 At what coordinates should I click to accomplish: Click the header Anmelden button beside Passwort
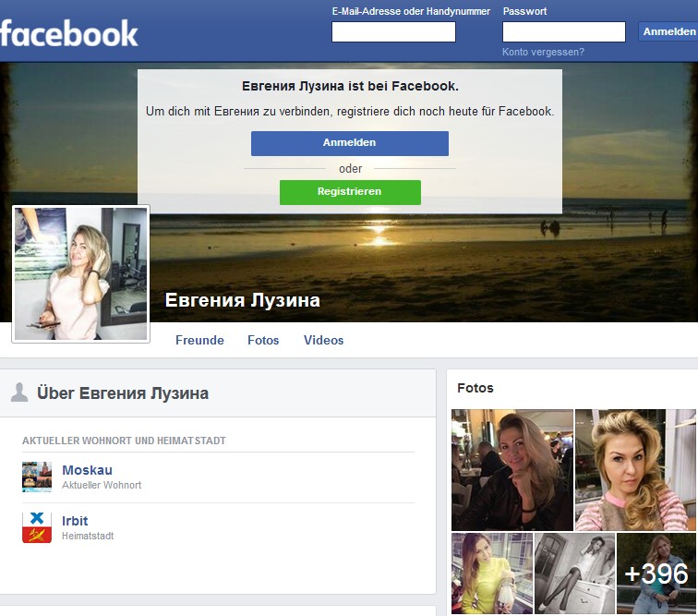(x=668, y=31)
